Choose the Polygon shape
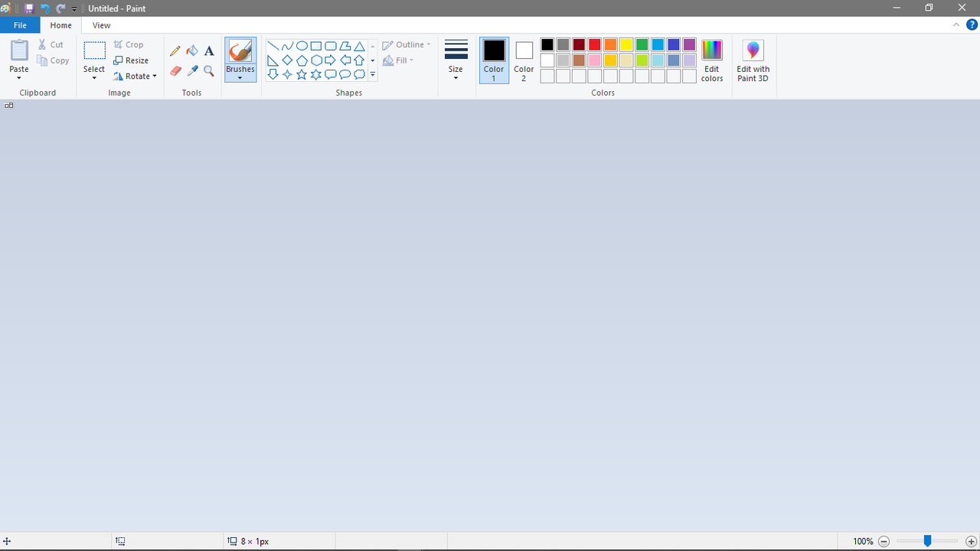The height and width of the screenshot is (551, 980). (345, 46)
